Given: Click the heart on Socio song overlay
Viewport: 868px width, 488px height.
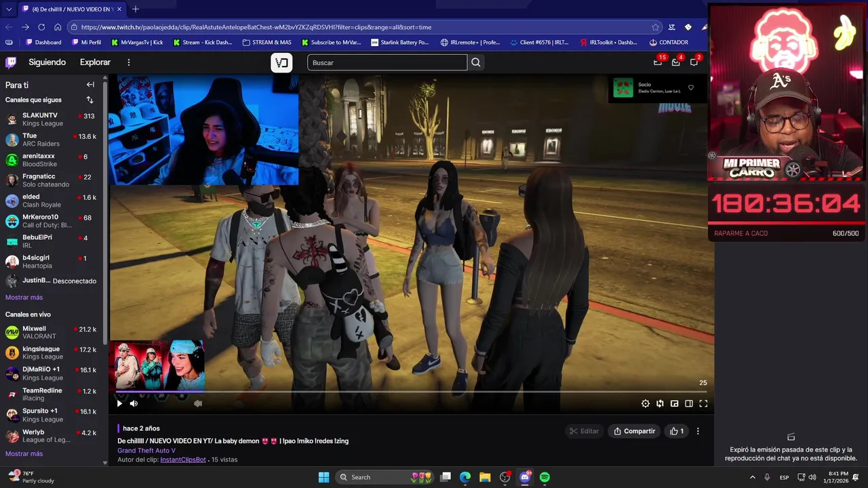Looking at the screenshot, I should 691,87.
